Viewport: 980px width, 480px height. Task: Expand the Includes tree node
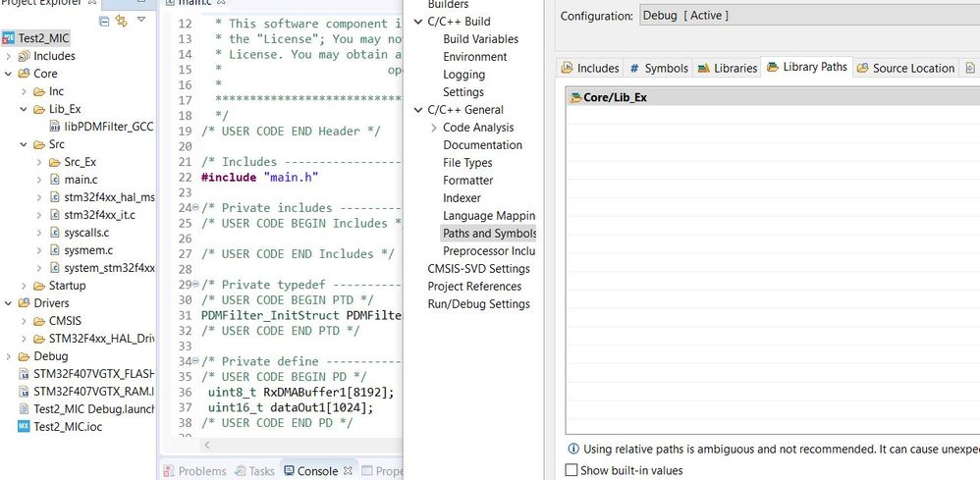(x=8, y=56)
